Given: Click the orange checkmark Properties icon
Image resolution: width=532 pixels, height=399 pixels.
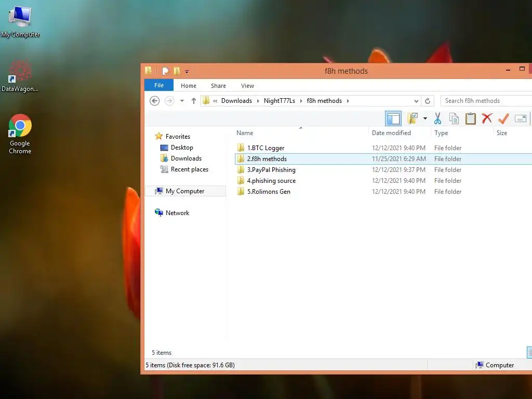Looking at the screenshot, I should 503,118.
